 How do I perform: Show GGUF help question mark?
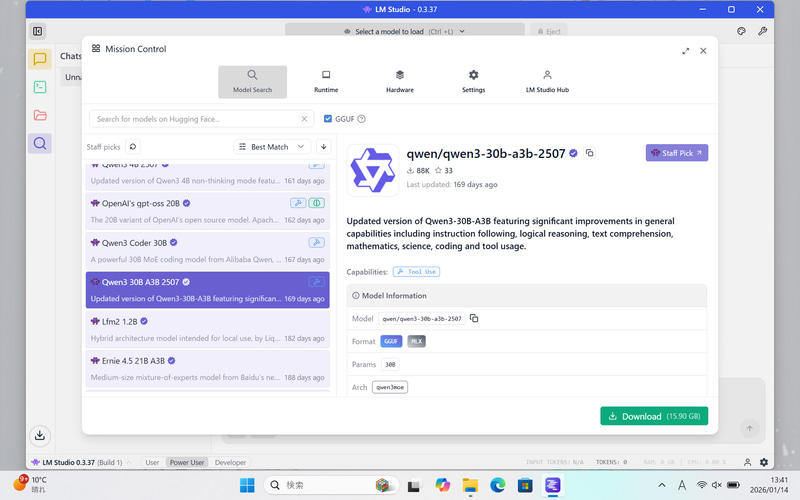(361, 119)
